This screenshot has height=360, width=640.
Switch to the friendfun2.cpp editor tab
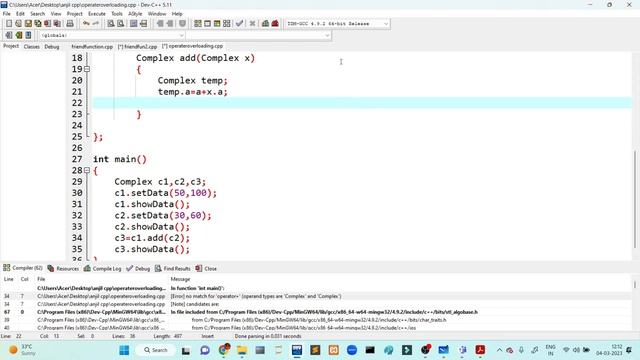pyautogui.click(x=138, y=47)
